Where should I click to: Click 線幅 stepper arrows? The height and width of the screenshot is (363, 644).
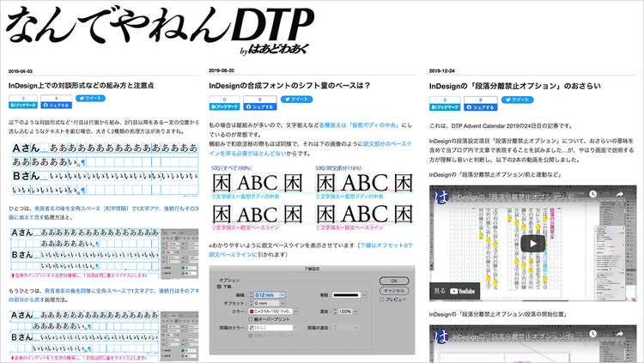pos(251,295)
